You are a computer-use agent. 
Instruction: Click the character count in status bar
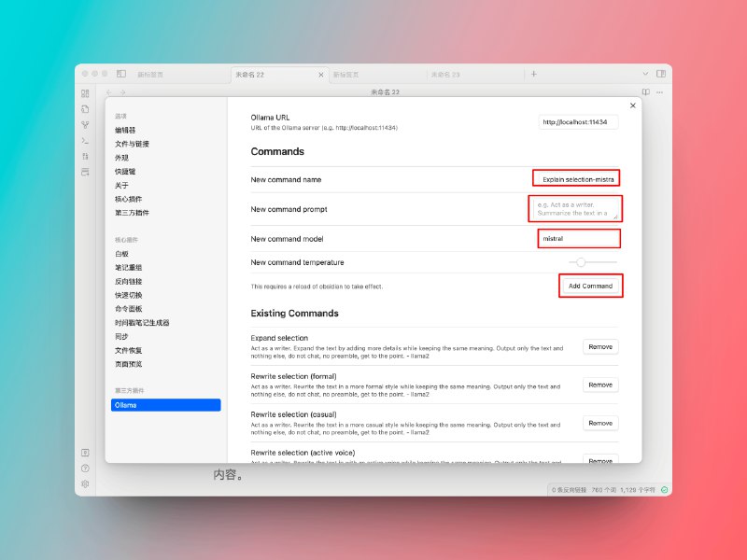tap(638, 489)
